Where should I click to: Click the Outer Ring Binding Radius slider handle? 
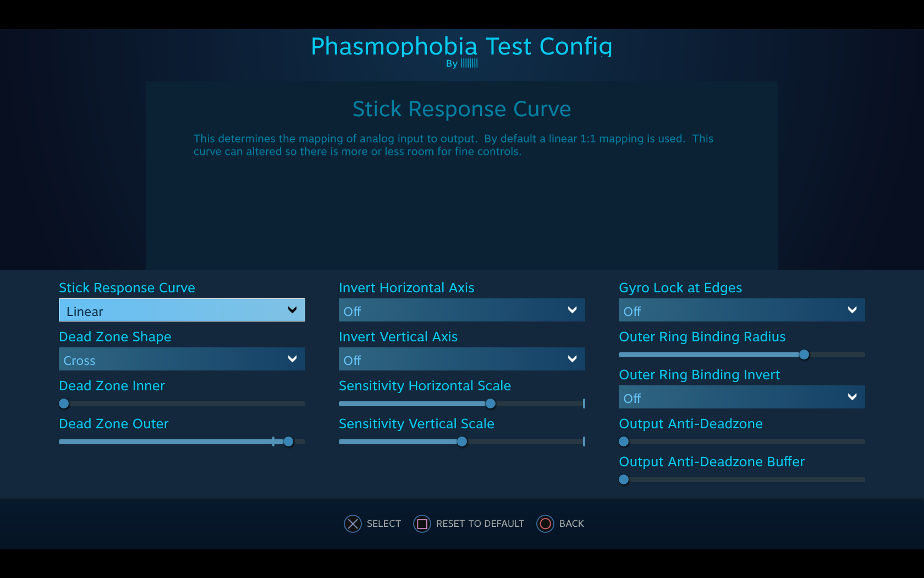[804, 355]
